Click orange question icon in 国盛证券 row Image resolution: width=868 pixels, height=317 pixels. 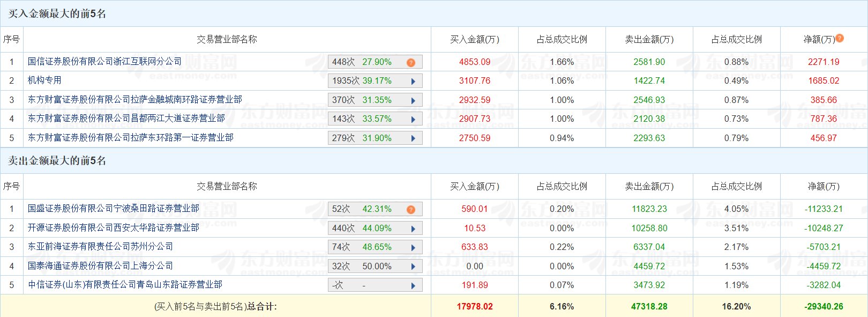[411, 210]
